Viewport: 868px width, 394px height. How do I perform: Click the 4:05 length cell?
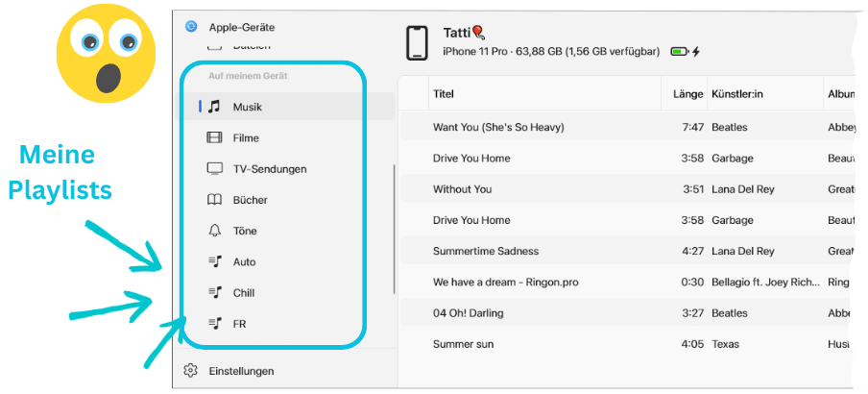click(692, 344)
